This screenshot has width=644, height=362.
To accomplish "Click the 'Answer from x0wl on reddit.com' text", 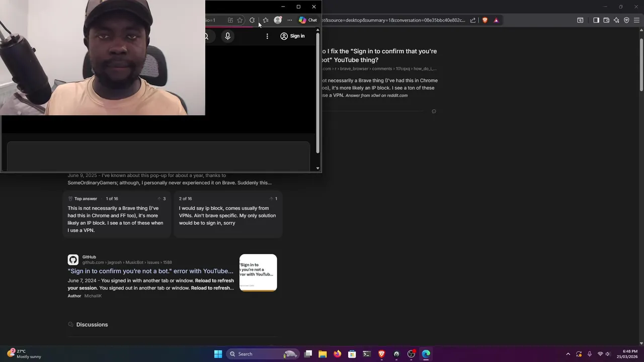I will [x=376, y=96].
